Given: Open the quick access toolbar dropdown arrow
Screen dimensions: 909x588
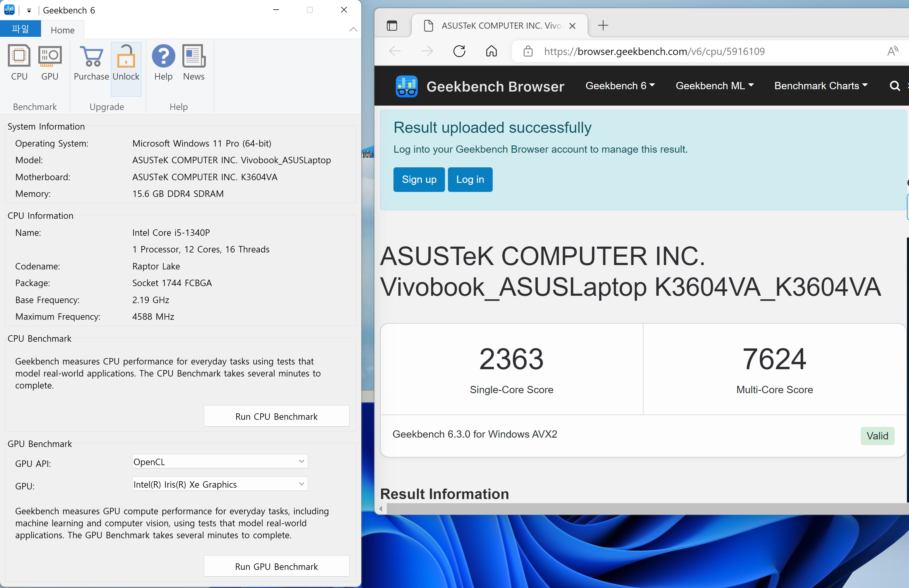Looking at the screenshot, I should (x=29, y=11).
